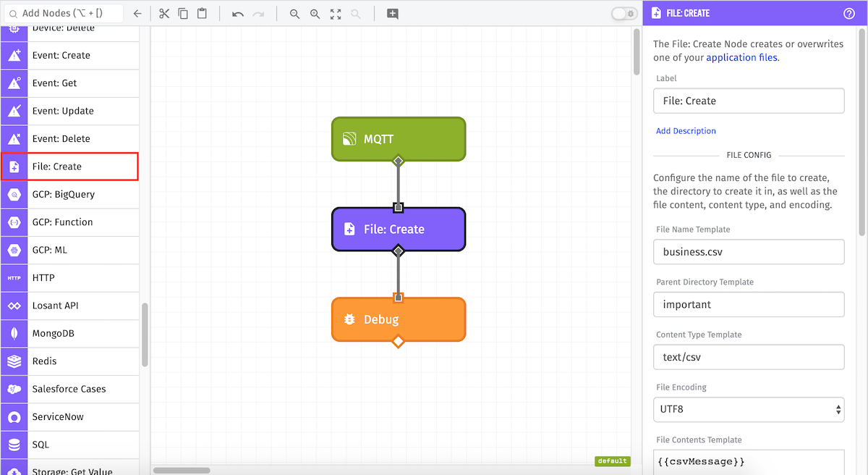Select ServiceNow node in palette
This screenshot has width=868, height=475.
[x=69, y=417]
